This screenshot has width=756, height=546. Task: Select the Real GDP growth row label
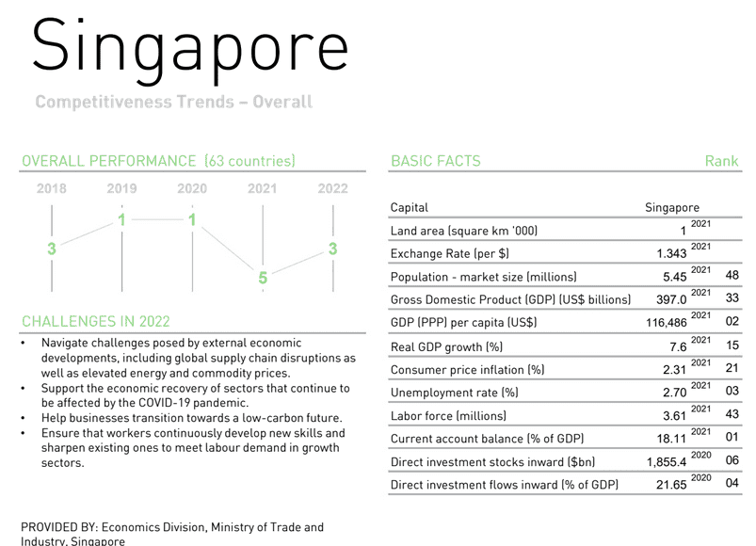pos(446,347)
